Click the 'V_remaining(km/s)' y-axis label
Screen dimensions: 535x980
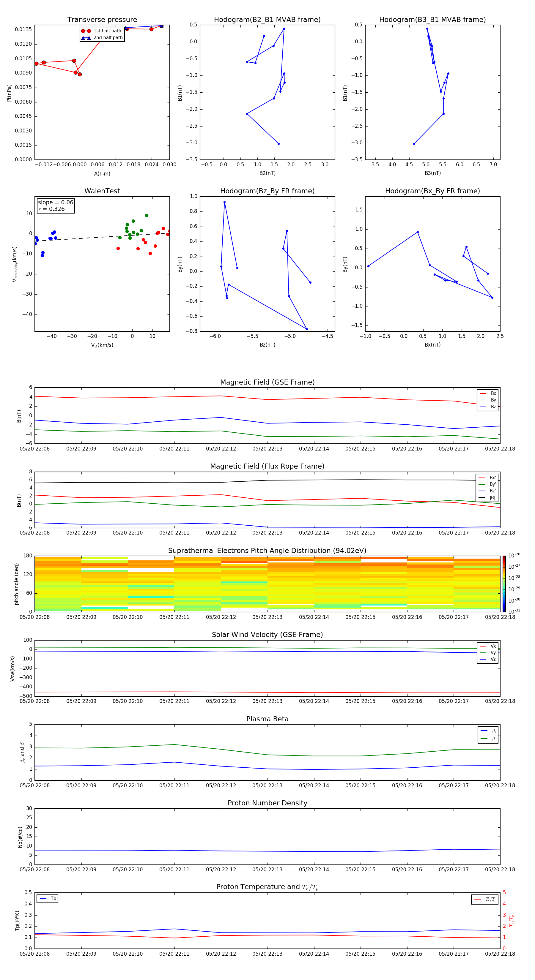(15, 264)
